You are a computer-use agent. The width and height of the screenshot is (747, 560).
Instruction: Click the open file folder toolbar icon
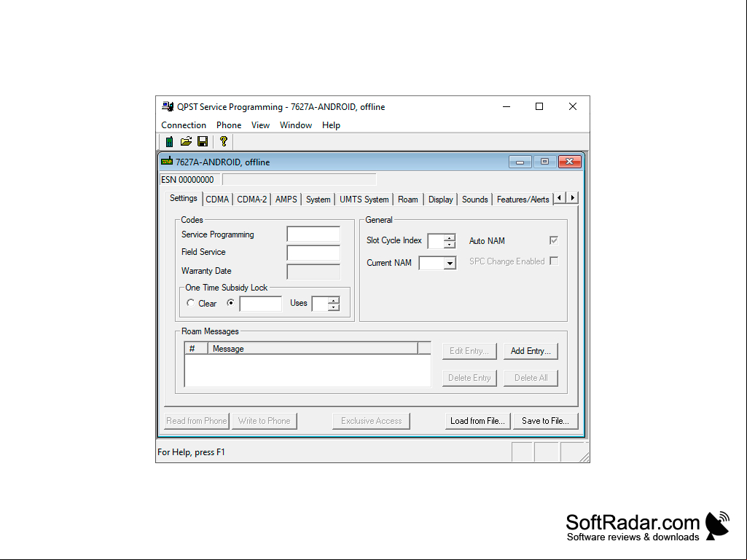coord(186,141)
